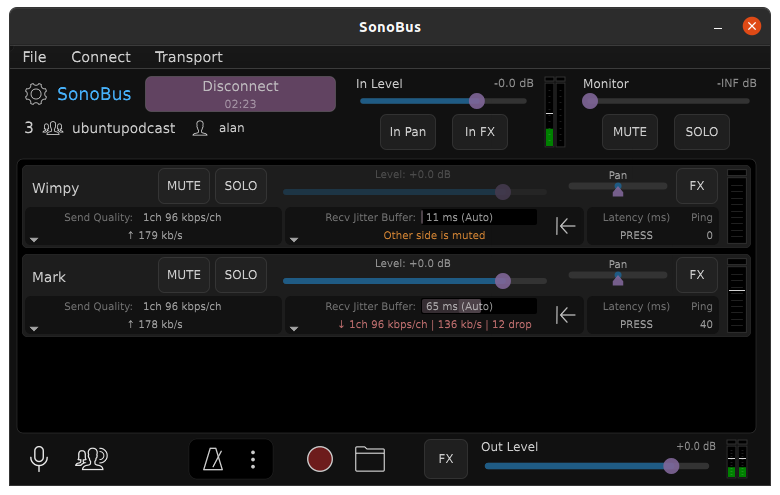This screenshot has width=780, height=495.
Task: Solo the Mark peer
Action: 241,275
